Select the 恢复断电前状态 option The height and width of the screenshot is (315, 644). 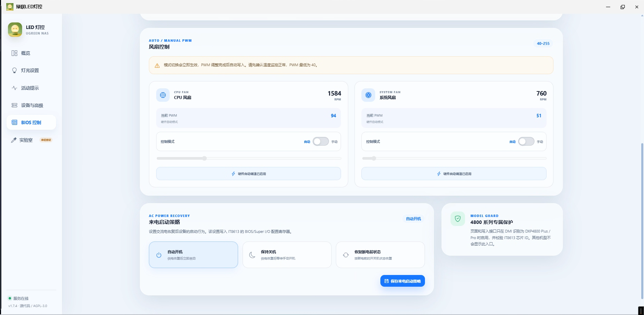(x=380, y=255)
